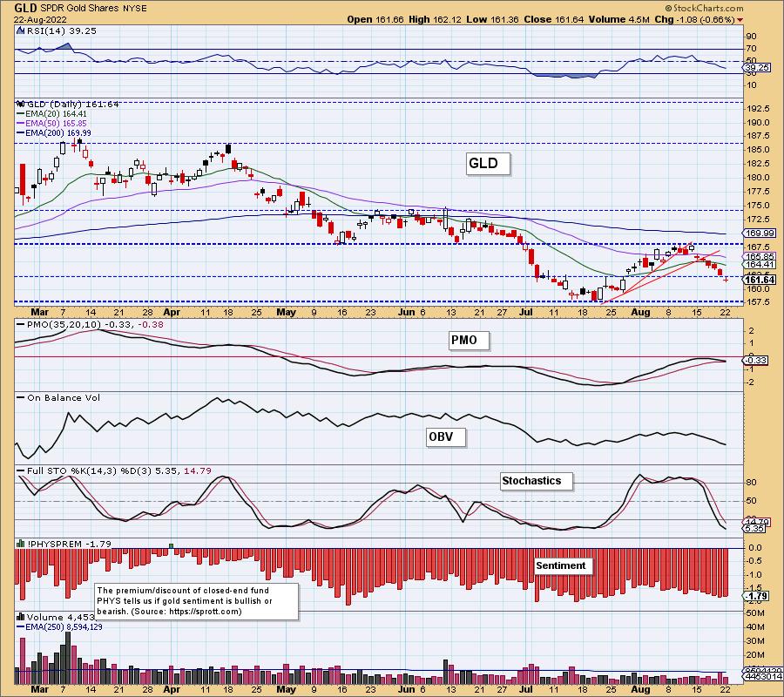784x697 pixels.
Task: Click the !PHYSPREM histogram icon
Action: click(x=21, y=544)
